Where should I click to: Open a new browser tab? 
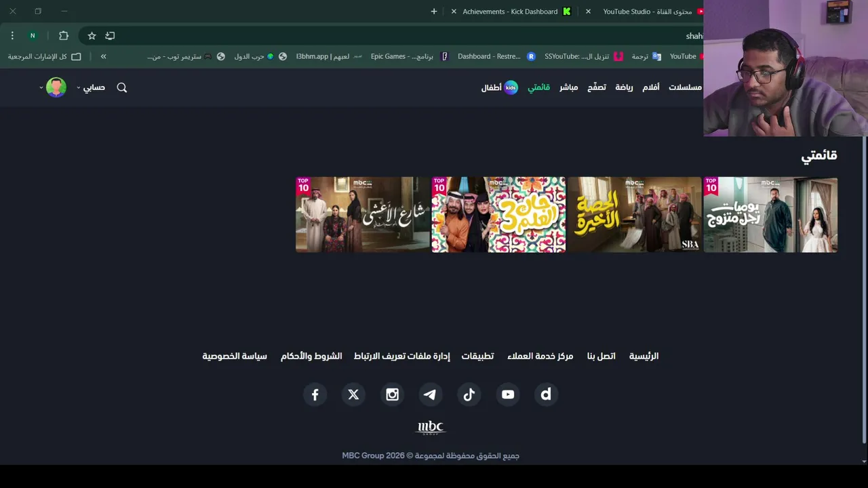click(x=434, y=12)
